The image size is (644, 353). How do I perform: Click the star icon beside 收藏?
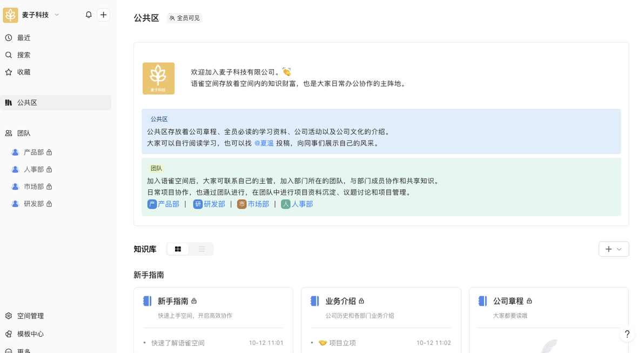(x=9, y=72)
